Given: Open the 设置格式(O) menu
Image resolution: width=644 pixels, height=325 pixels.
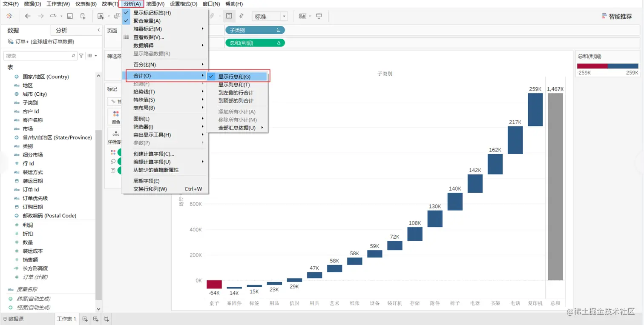Looking at the screenshot, I should pos(184,4).
